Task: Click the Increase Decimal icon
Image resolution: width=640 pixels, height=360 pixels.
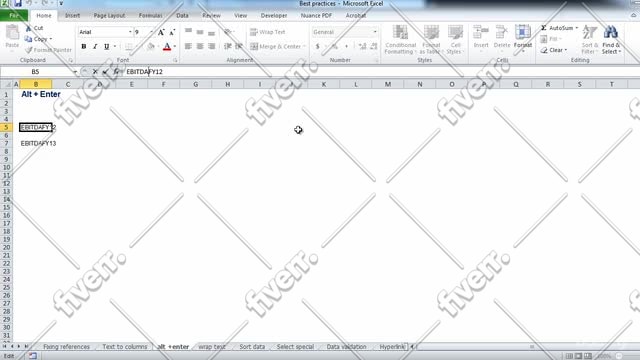Action: [362, 47]
